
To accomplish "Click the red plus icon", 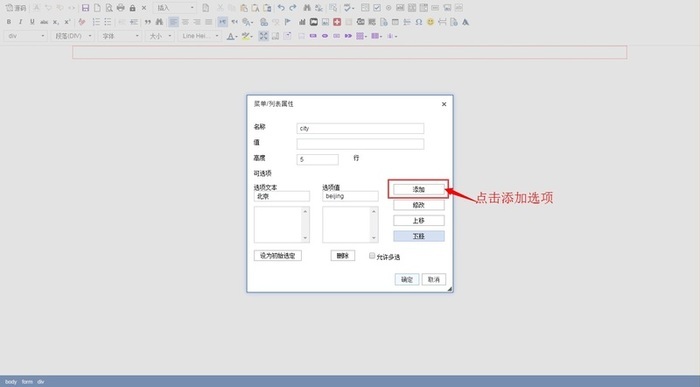I will pos(337,22).
